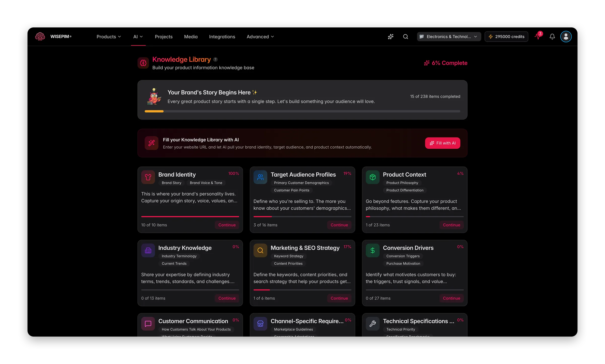Click the Target Audience Profiles people icon

260,177
